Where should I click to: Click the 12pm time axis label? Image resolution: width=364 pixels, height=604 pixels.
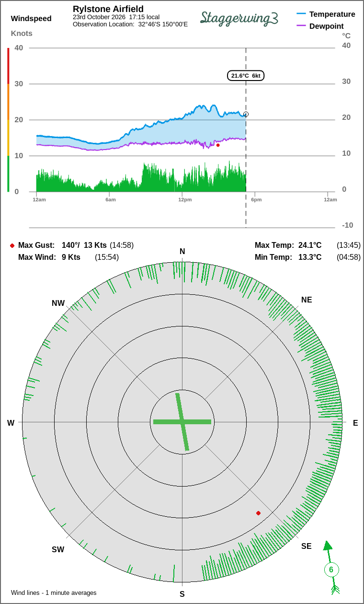(185, 199)
